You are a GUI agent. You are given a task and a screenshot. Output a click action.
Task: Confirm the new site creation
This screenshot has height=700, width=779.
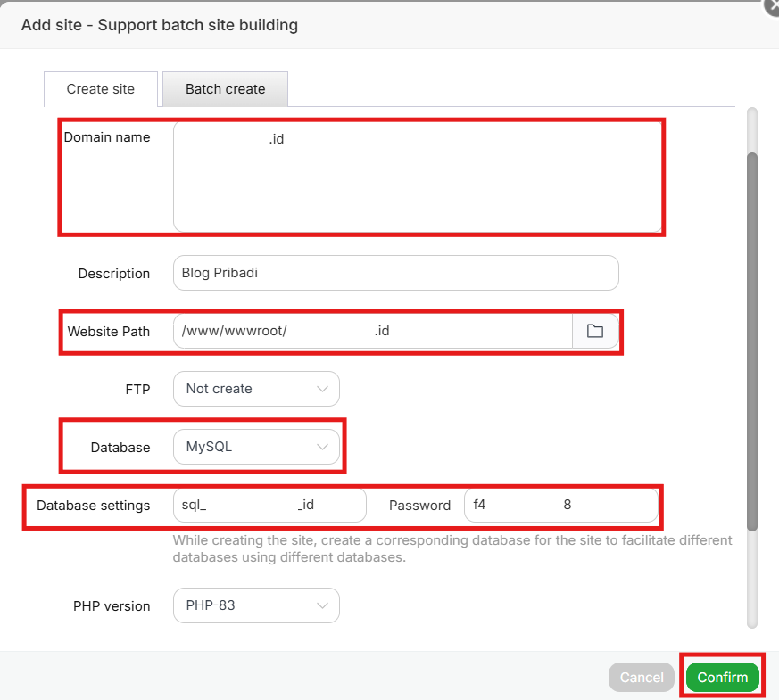point(722,677)
